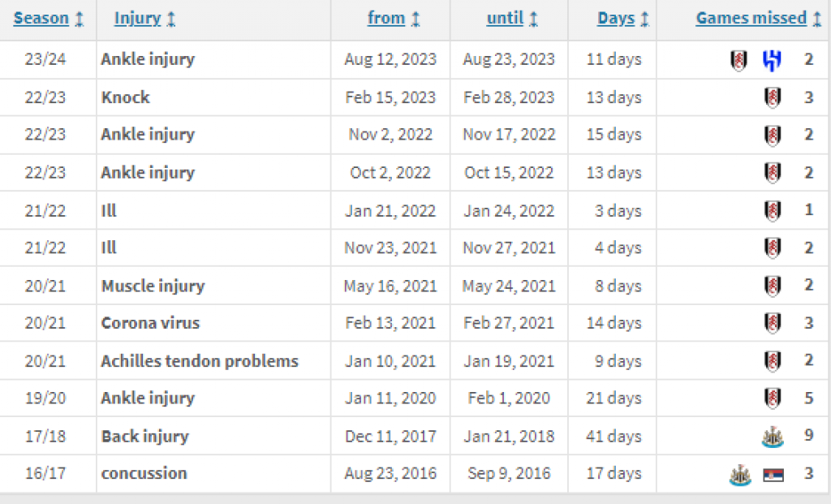This screenshot has height=504, width=831.
Task: Click Newcastle crest in Back injury row
Action: [773, 437]
